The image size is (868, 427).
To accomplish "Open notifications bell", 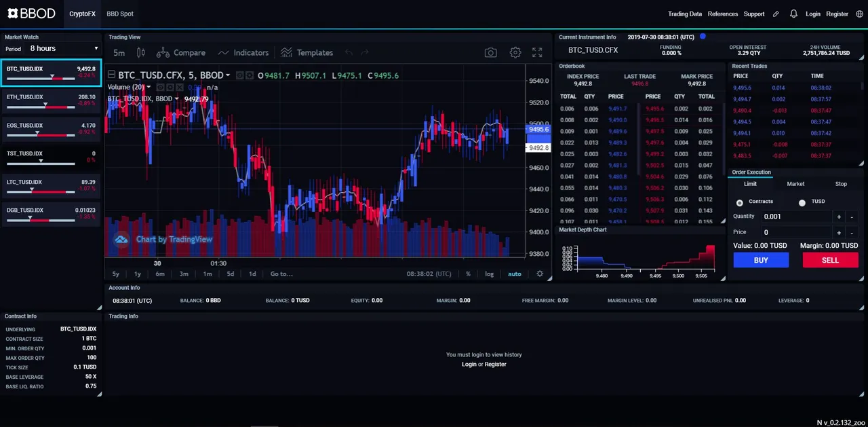I will point(793,14).
